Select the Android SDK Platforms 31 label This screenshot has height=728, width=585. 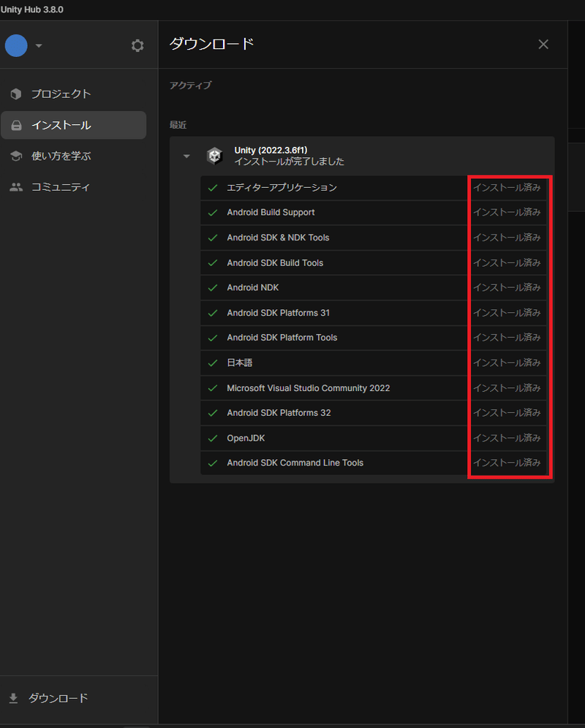coord(279,312)
